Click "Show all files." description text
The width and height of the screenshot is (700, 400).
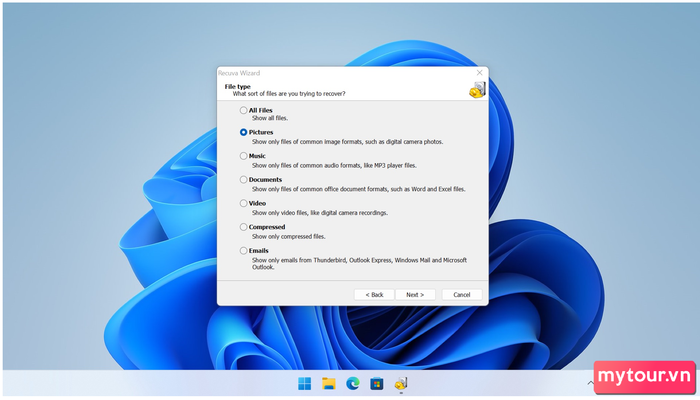pyautogui.click(x=270, y=118)
